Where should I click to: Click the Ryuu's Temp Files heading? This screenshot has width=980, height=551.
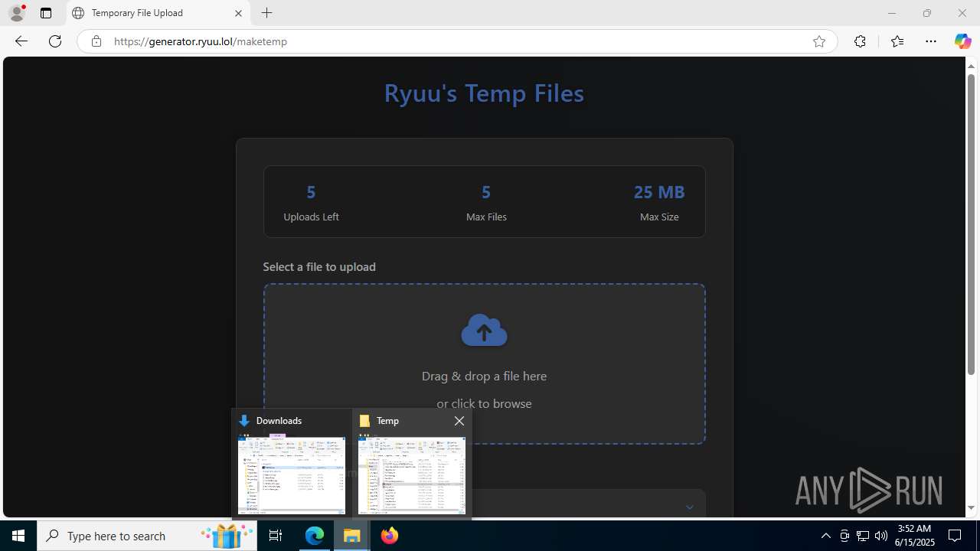point(484,93)
